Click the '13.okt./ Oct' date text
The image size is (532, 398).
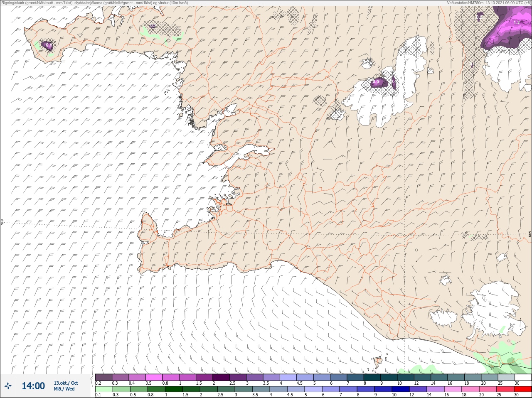[66, 383]
